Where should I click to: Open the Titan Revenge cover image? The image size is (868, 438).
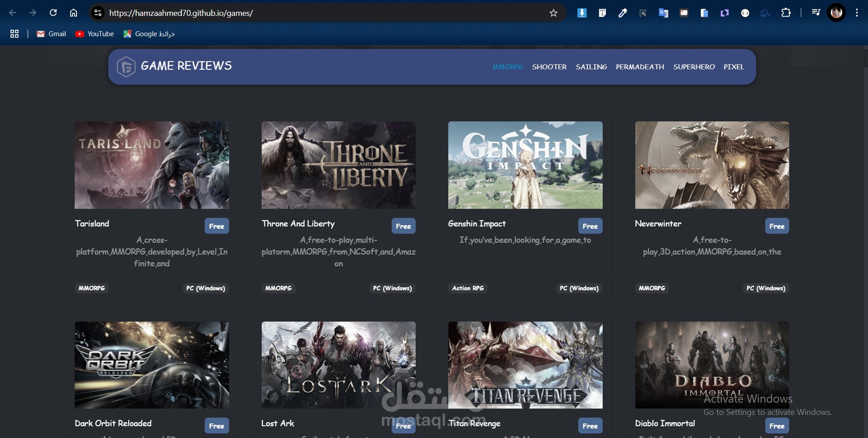[525, 365]
